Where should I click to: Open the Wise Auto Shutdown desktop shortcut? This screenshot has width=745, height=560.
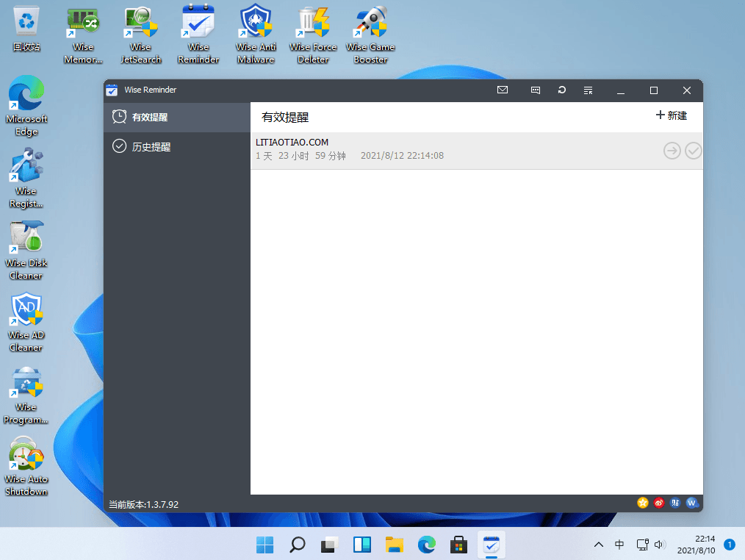click(26, 467)
